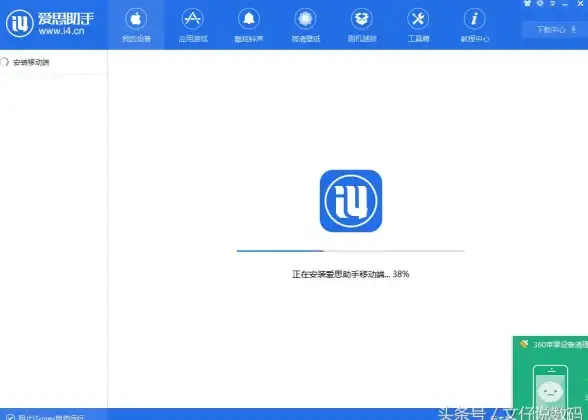Go to the ringtones section with bell icon
588x420 pixels.
(x=249, y=25)
